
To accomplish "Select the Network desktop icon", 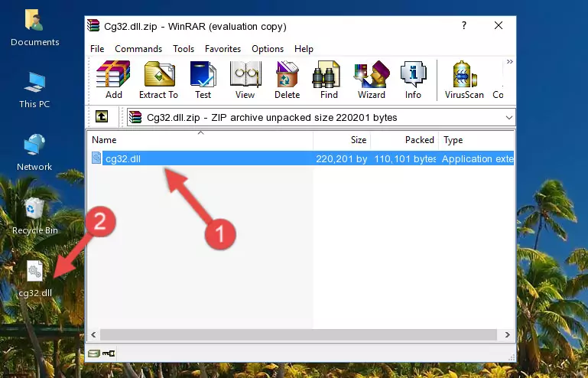I will tap(34, 153).
